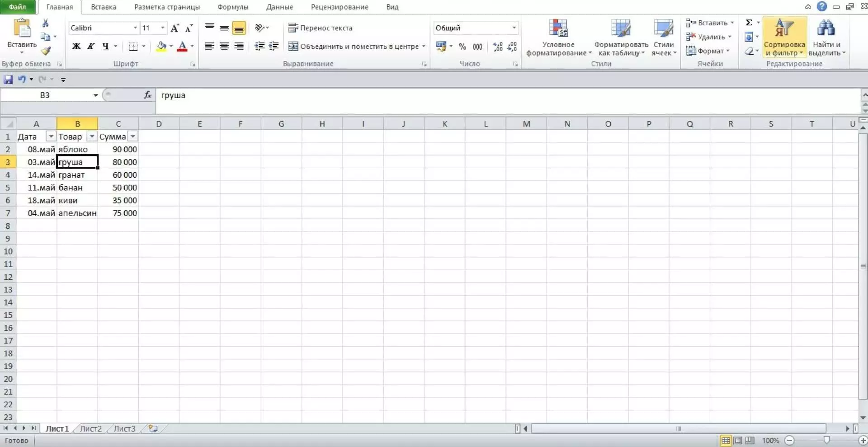
Task: Click the insert function fx icon
Action: 147,95
